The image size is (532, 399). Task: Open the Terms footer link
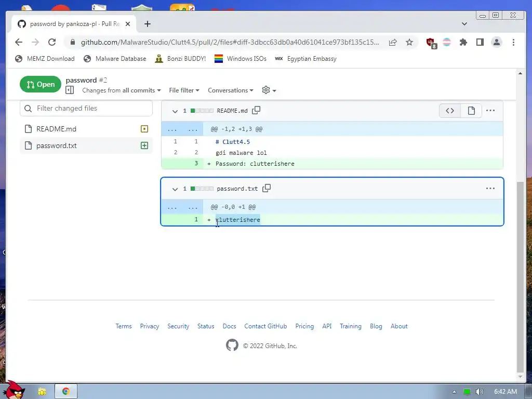[124, 326]
